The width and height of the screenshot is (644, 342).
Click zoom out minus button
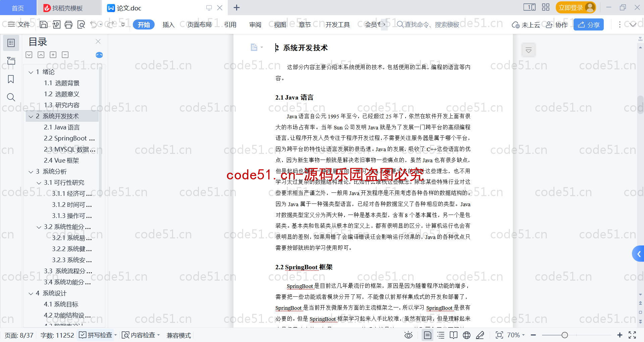click(533, 335)
